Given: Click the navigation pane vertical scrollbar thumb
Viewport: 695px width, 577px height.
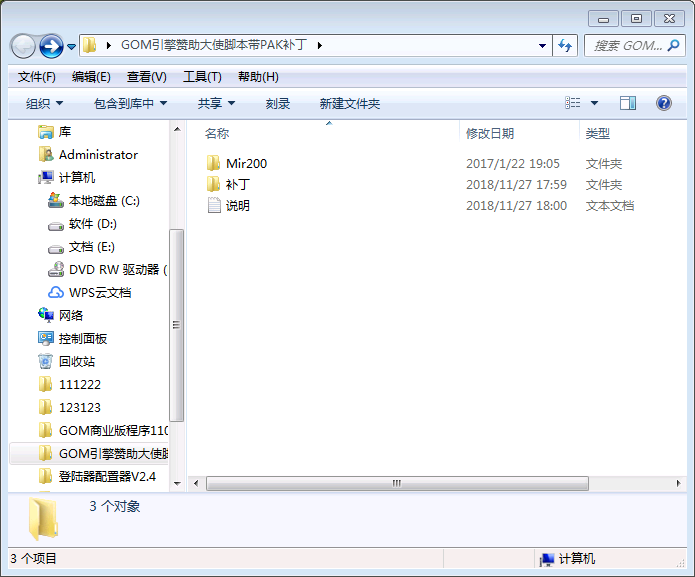Looking at the screenshot, I should tap(177, 325).
